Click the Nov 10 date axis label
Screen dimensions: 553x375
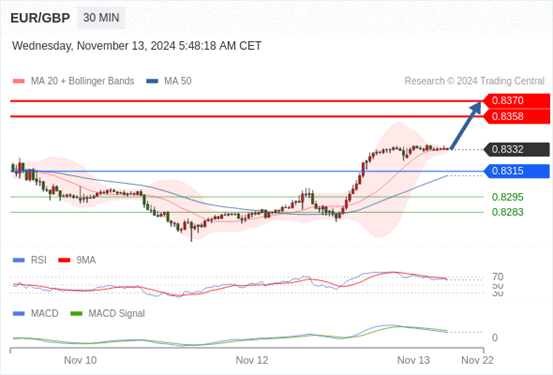80,360
